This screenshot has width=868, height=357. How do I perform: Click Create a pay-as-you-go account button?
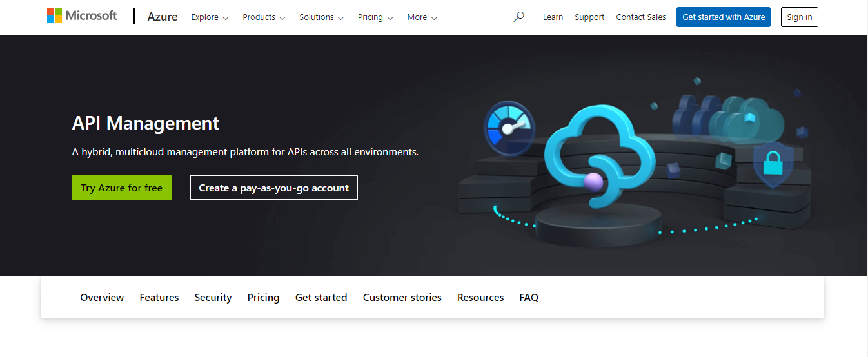(273, 188)
